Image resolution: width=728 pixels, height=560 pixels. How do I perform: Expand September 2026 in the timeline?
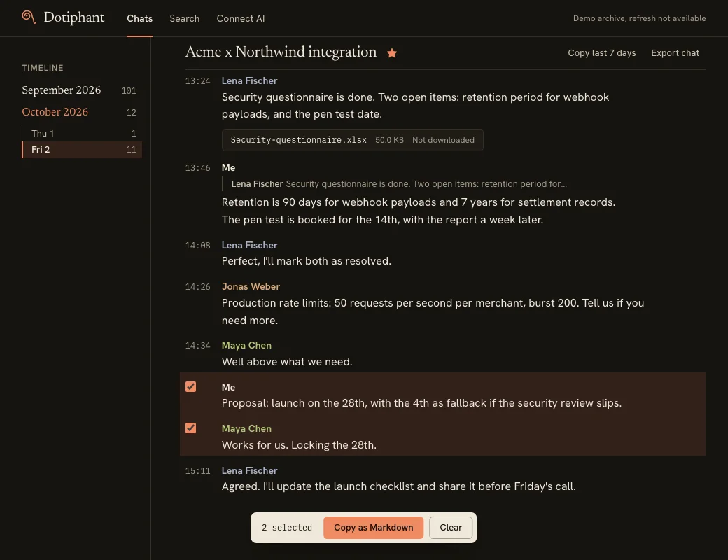[79, 90]
